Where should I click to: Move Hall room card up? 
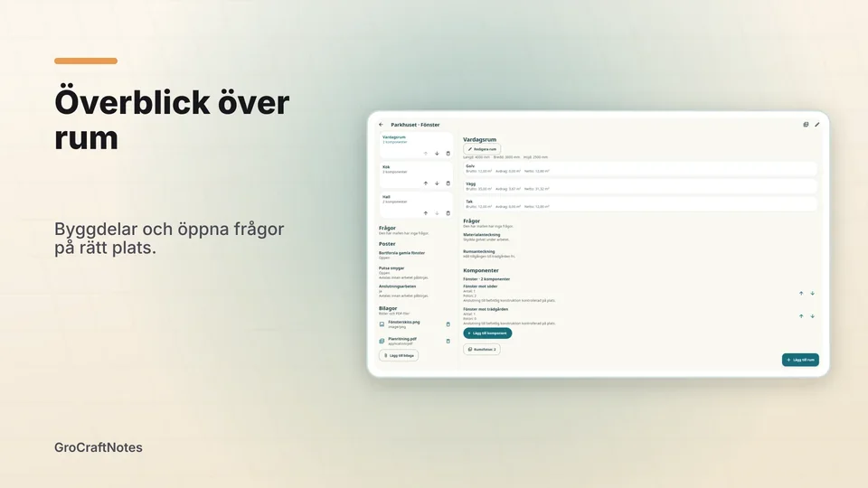(426, 213)
